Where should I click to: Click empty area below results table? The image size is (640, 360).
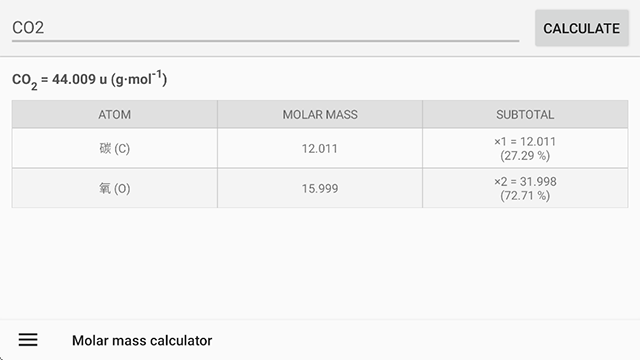pos(320,263)
